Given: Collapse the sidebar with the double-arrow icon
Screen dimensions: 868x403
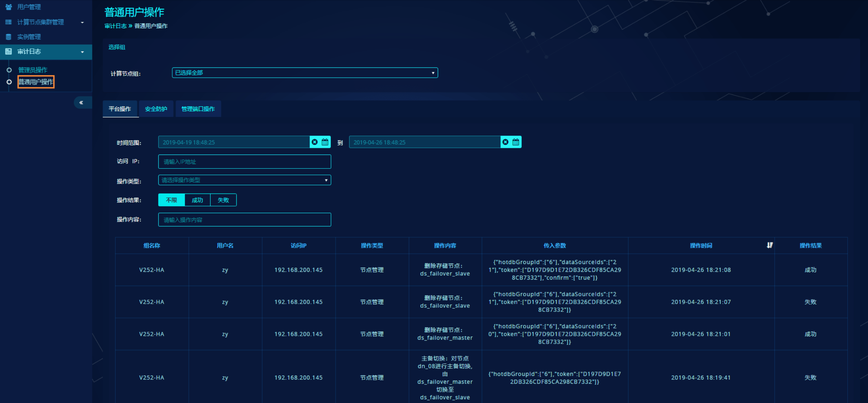Looking at the screenshot, I should coord(81,102).
